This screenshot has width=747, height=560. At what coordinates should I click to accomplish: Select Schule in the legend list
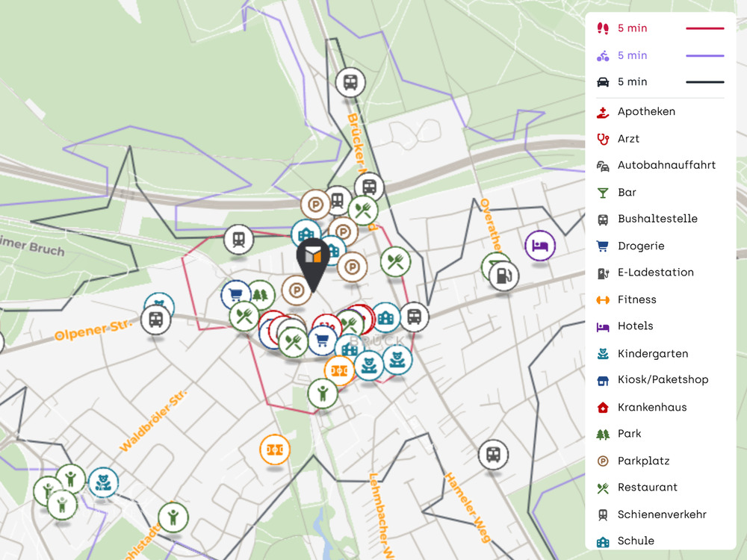[636, 541]
